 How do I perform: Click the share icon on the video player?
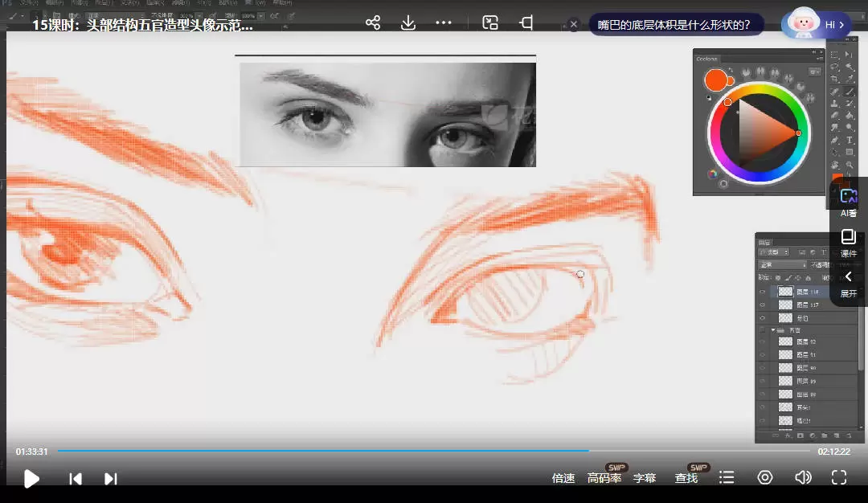[373, 22]
